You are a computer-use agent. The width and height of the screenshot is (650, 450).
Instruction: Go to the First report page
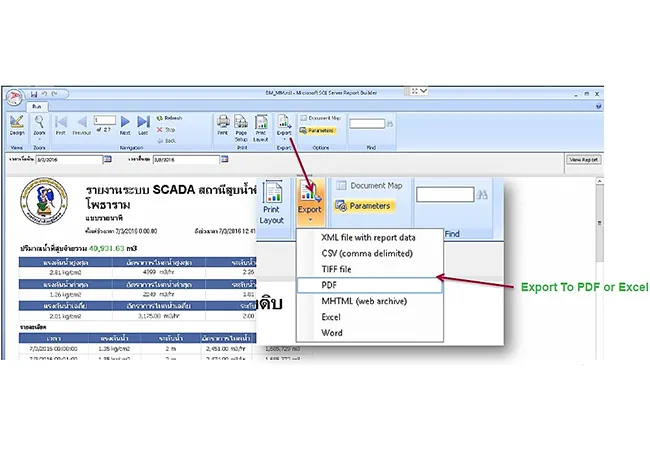pyautogui.click(x=61, y=125)
